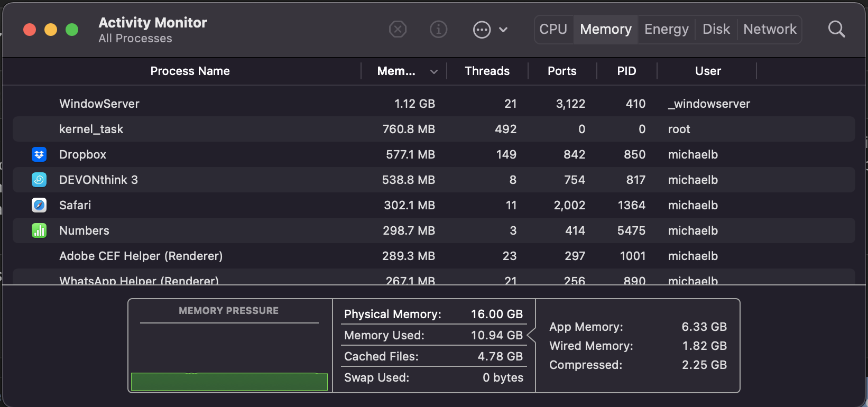
Task: Select the Numbers process name
Action: point(84,230)
